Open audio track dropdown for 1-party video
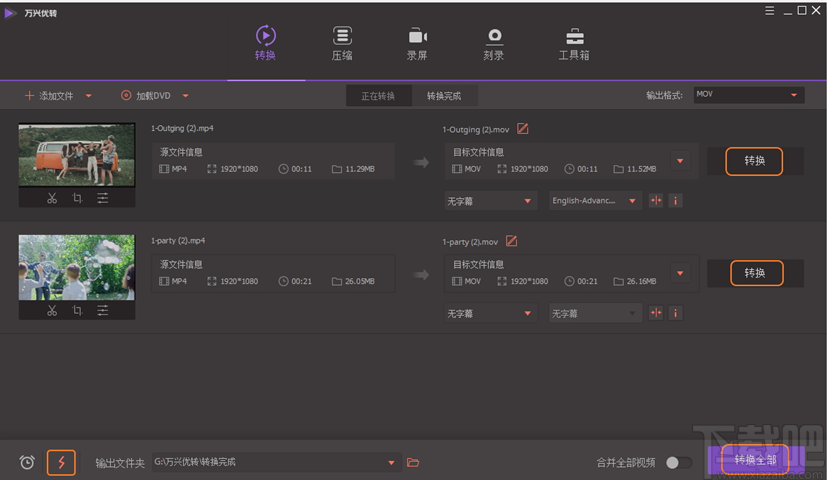 click(x=595, y=313)
